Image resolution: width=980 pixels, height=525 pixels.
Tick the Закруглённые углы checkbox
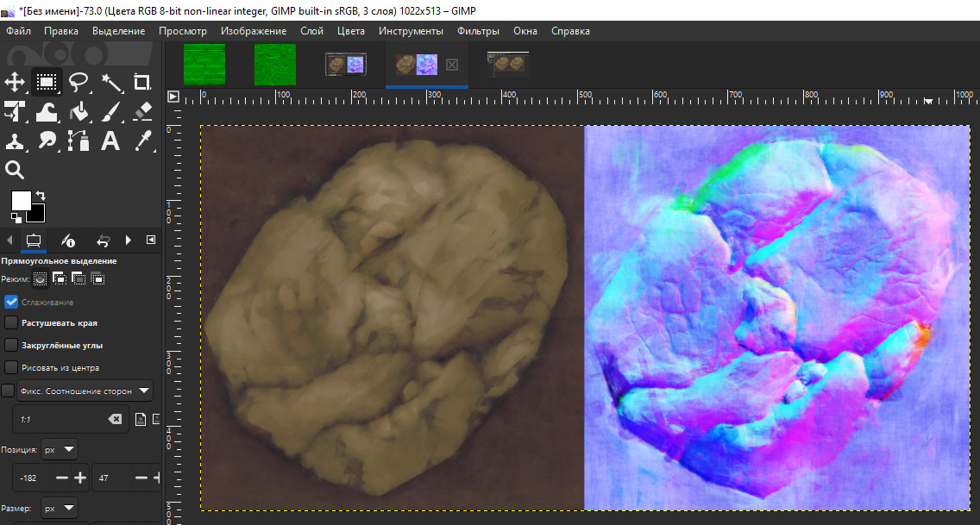point(11,345)
